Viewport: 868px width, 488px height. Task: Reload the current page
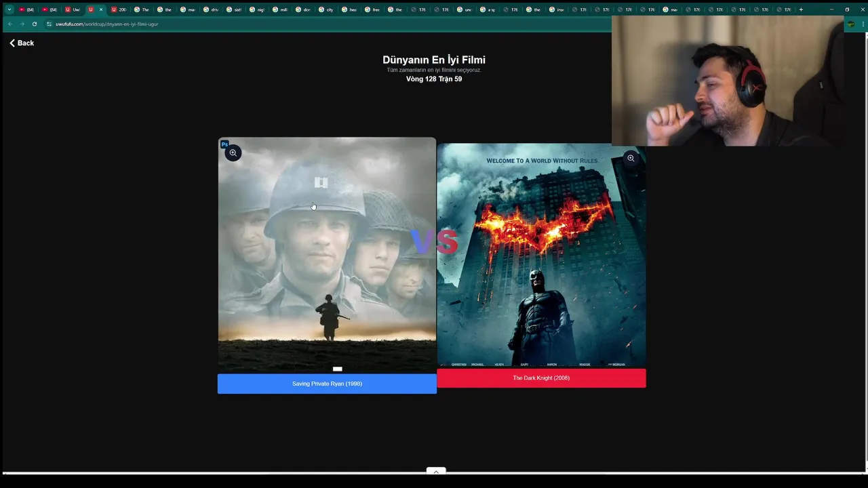(x=35, y=24)
